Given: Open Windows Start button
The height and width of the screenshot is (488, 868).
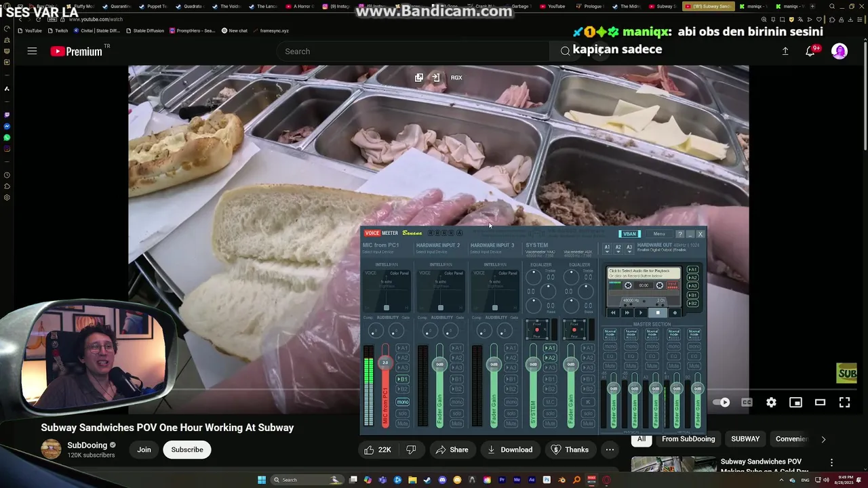Looking at the screenshot, I should [x=262, y=480].
